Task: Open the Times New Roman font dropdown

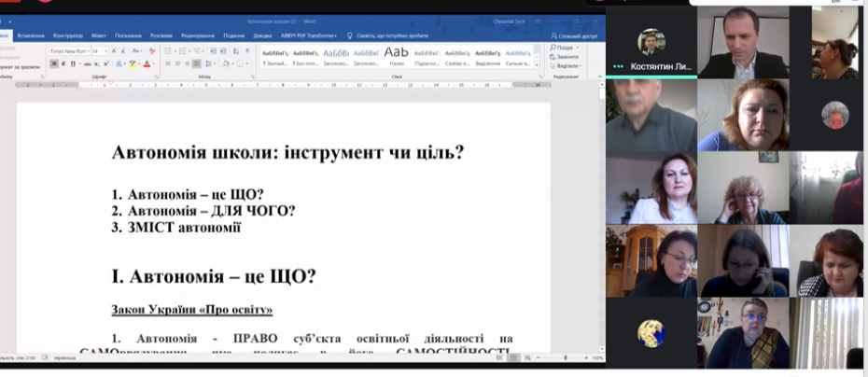Action: pos(86,50)
